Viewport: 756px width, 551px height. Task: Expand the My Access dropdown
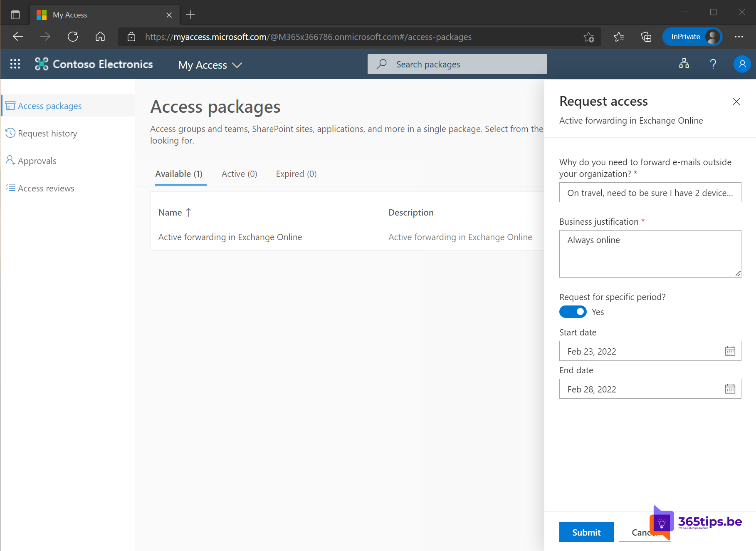(x=237, y=65)
